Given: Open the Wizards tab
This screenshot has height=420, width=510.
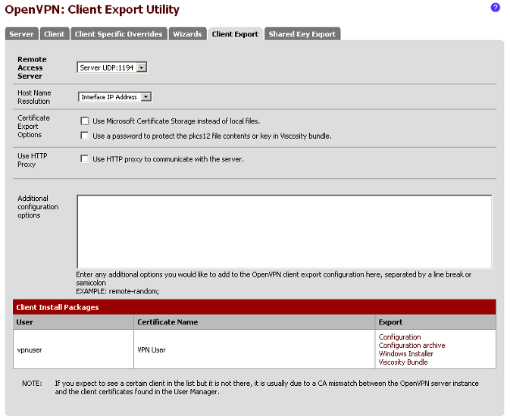Looking at the screenshot, I should 187,34.
